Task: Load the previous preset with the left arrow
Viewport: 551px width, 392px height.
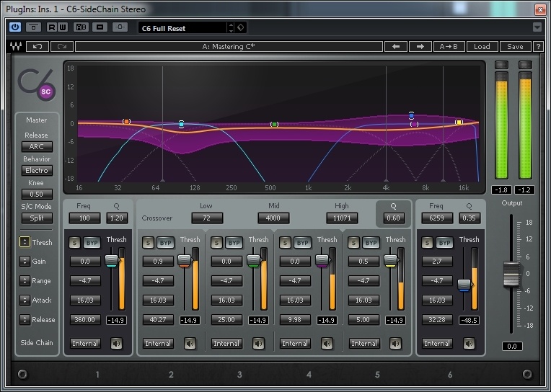Action: [396, 46]
